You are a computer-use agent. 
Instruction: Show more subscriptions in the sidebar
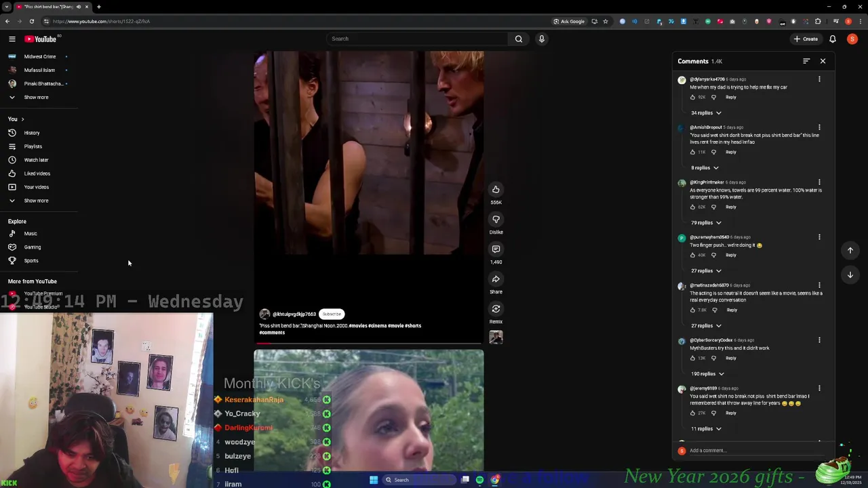tap(36, 97)
